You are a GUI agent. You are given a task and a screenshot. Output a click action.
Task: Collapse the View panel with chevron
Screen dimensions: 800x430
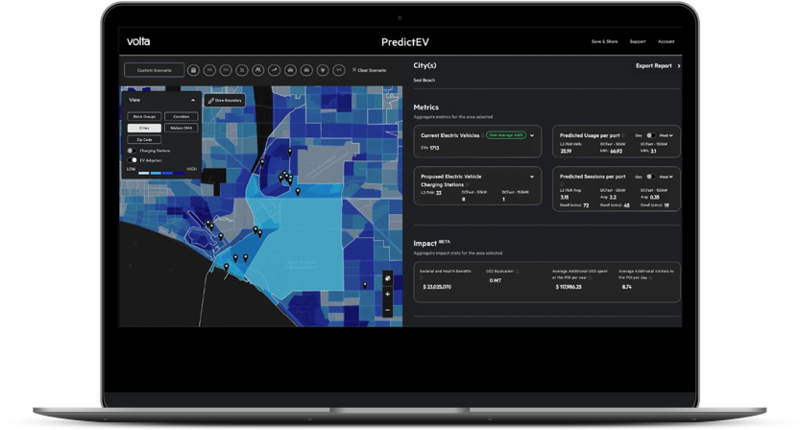191,100
